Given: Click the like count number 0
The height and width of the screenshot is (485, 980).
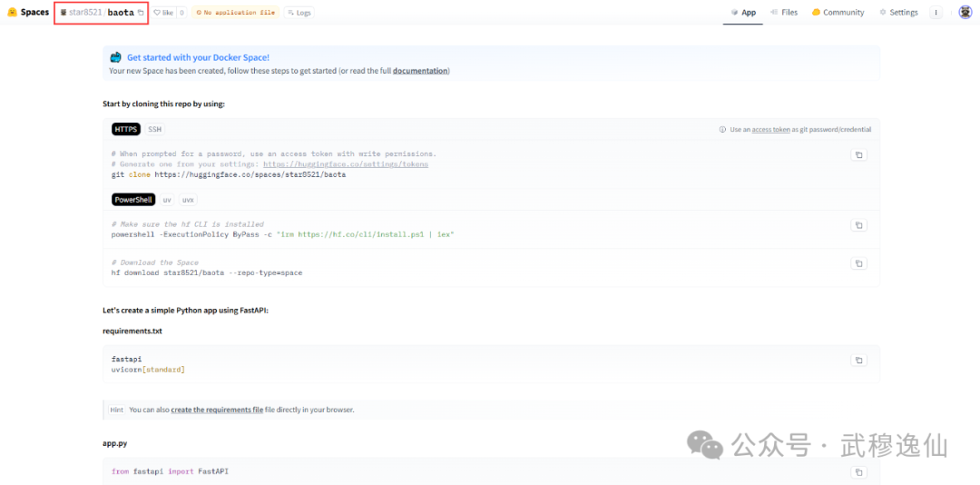Looking at the screenshot, I should 181,13.
